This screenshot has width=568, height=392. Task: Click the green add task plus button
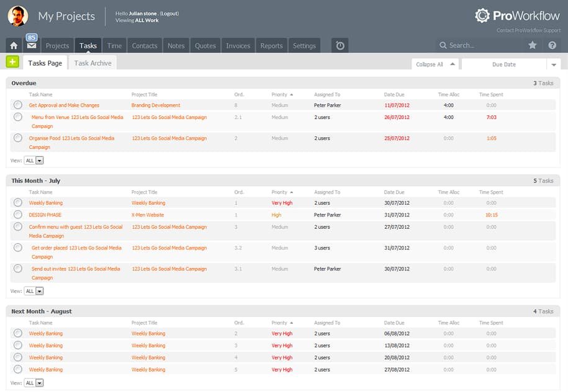click(12, 62)
